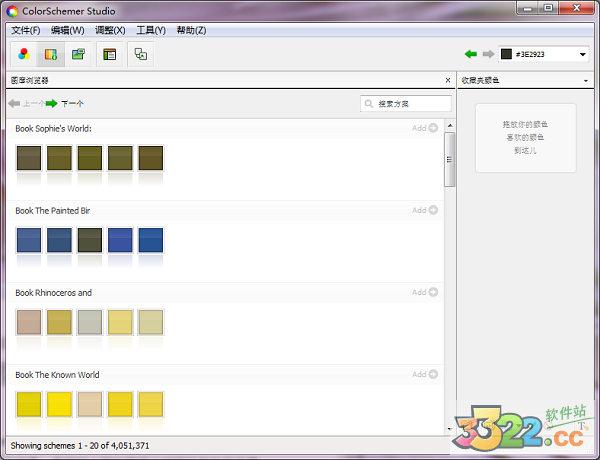Open the color wheel tool
The image size is (600, 460).
click(24, 54)
